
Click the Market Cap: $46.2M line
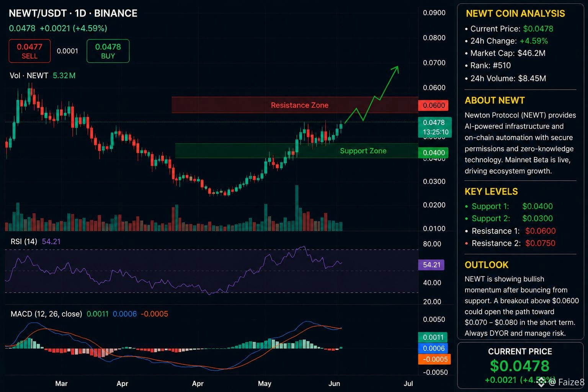coord(505,53)
